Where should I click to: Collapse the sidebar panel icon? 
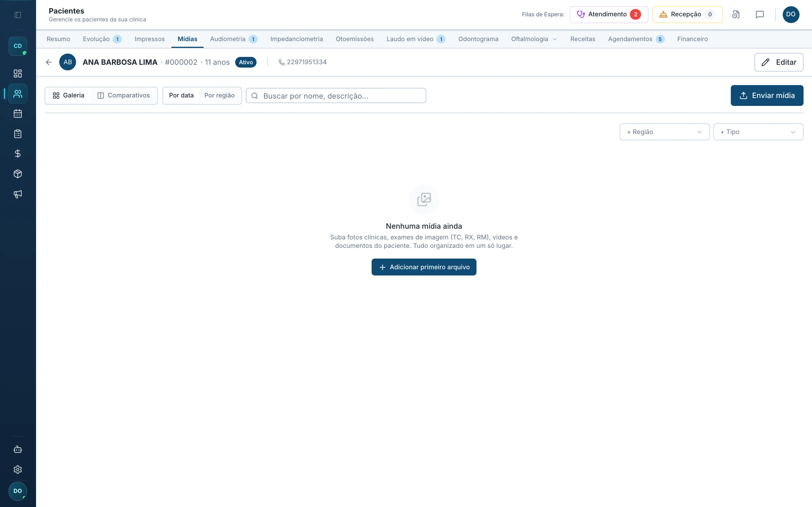click(18, 15)
